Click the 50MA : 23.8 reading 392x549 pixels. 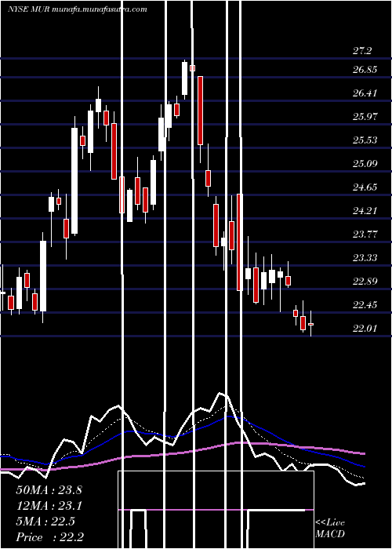click(49, 490)
